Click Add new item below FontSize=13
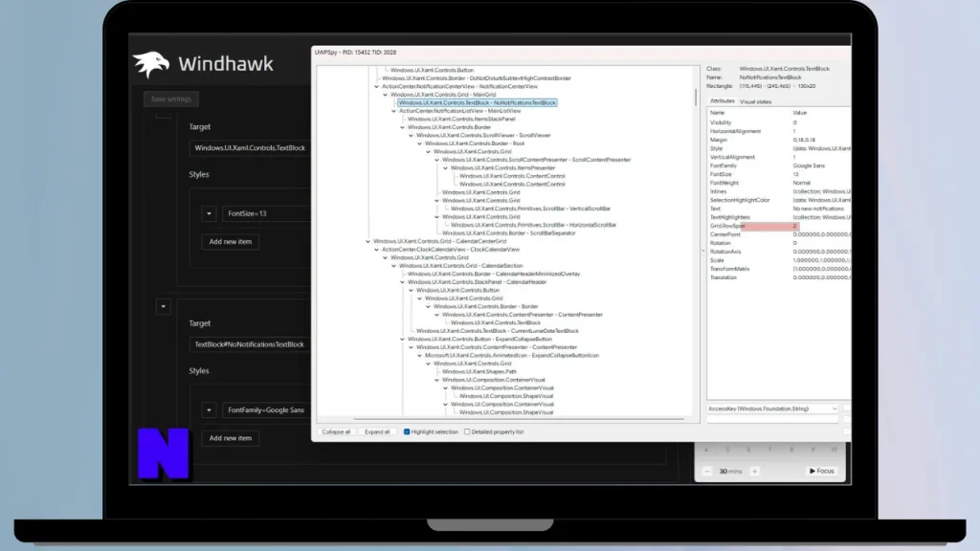 pos(230,242)
